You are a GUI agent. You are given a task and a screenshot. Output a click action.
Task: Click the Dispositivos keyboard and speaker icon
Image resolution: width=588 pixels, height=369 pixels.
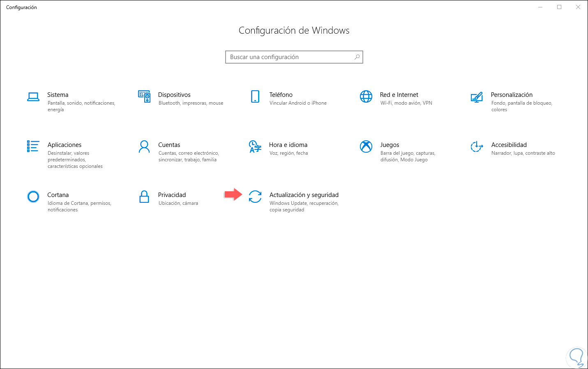click(x=144, y=96)
